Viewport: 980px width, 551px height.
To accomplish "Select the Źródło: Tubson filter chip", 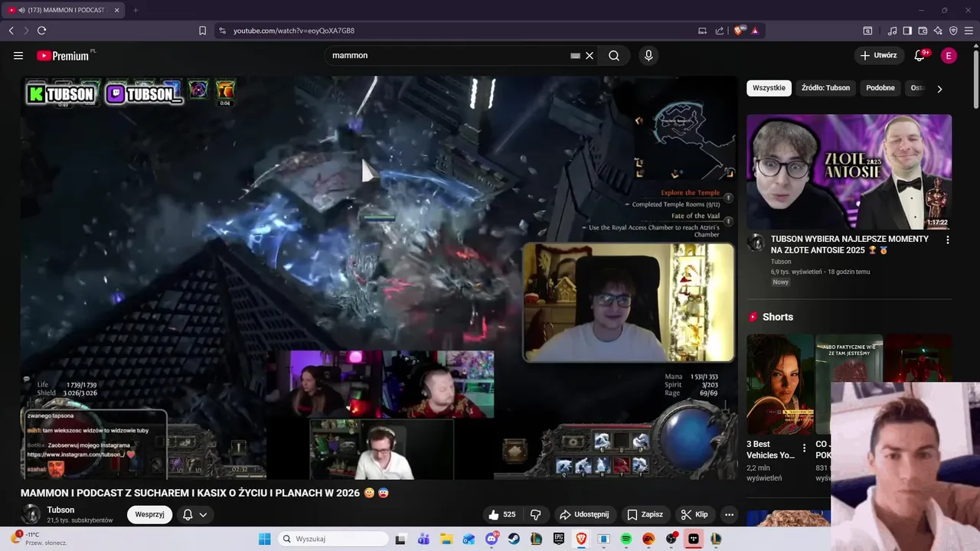I will 825,88.
